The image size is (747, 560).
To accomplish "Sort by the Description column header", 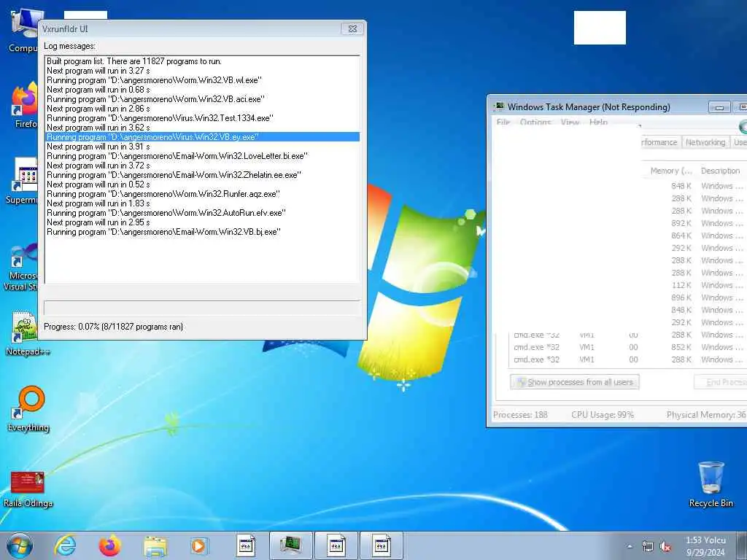I will pyautogui.click(x=720, y=171).
